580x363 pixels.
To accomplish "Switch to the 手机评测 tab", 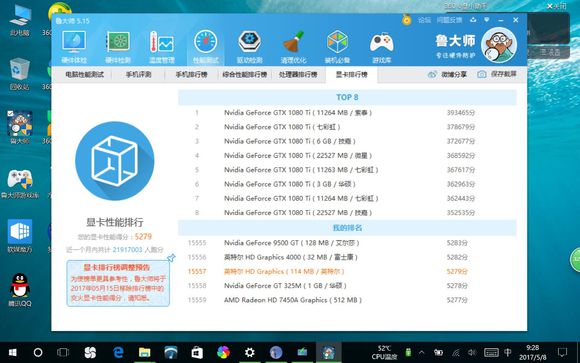I will (139, 75).
